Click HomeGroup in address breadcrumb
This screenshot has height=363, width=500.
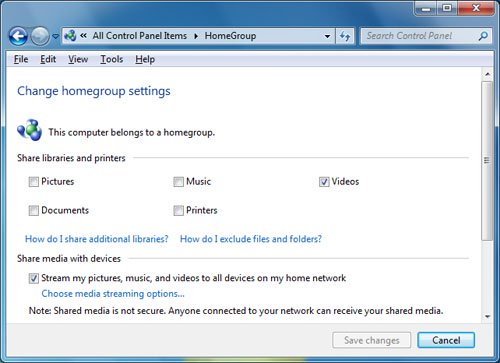pyautogui.click(x=230, y=36)
